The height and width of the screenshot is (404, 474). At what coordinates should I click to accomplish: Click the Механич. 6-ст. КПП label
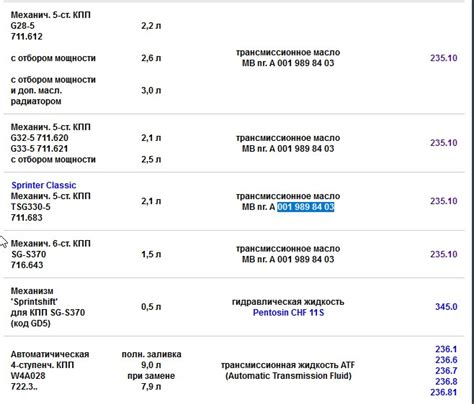coord(51,244)
